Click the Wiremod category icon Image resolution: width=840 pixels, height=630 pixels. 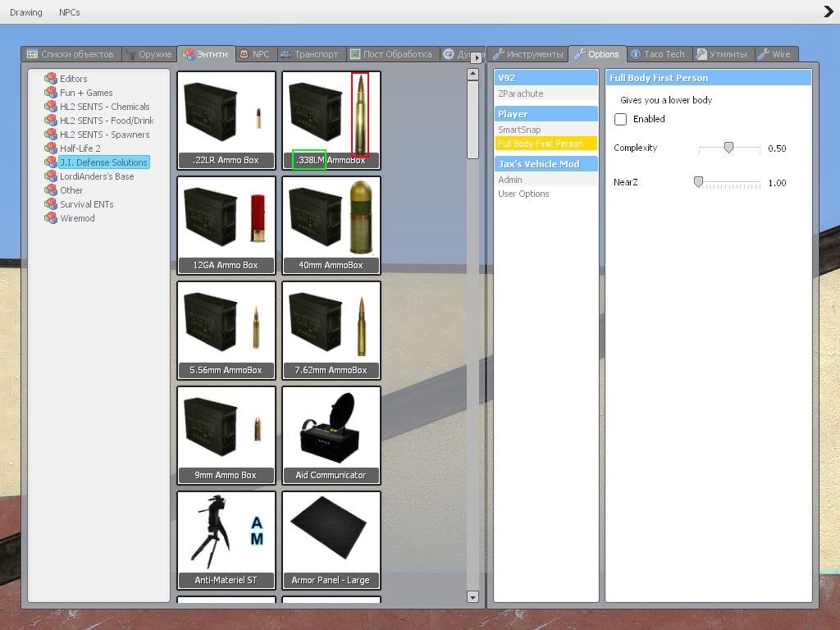coord(51,218)
